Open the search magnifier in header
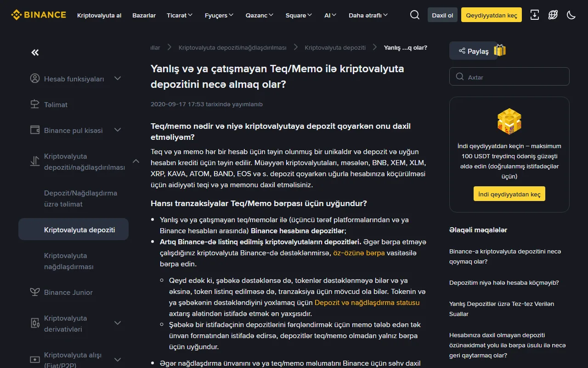The height and width of the screenshot is (368, 588). pos(415,15)
